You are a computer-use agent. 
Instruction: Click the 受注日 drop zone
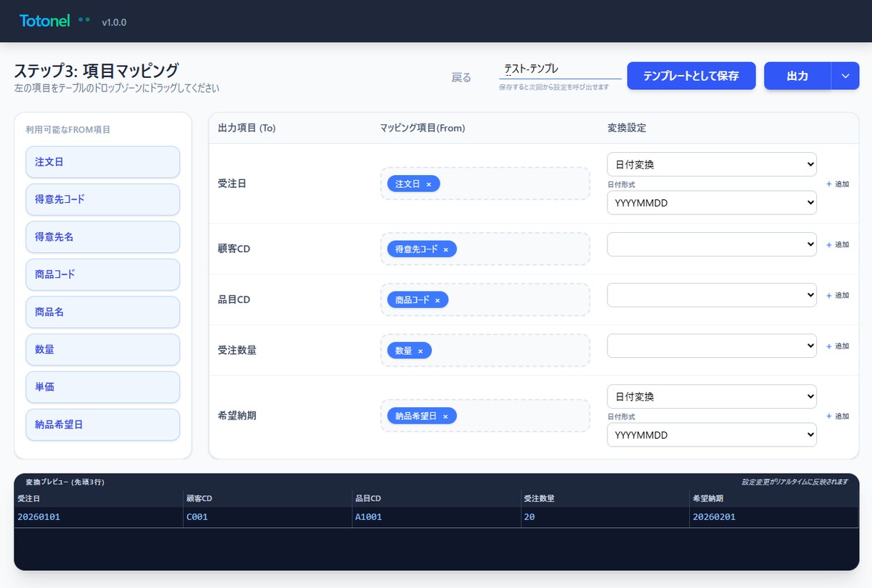(x=485, y=184)
